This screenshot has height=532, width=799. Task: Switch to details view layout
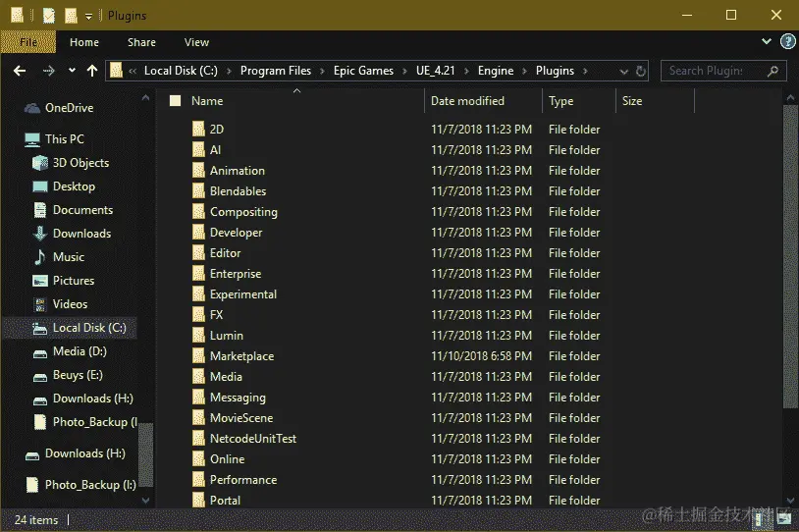tap(759, 519)
